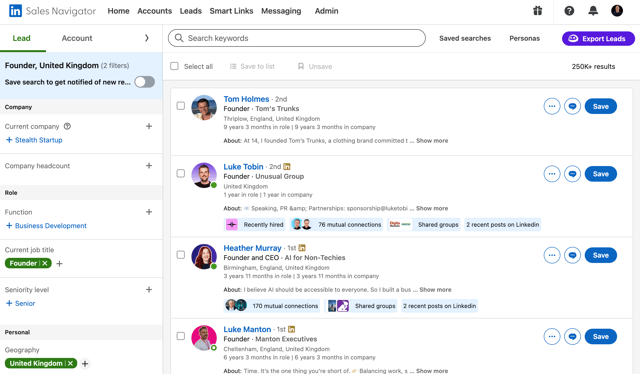Select Luke Manton checkbox

[180, 336]
